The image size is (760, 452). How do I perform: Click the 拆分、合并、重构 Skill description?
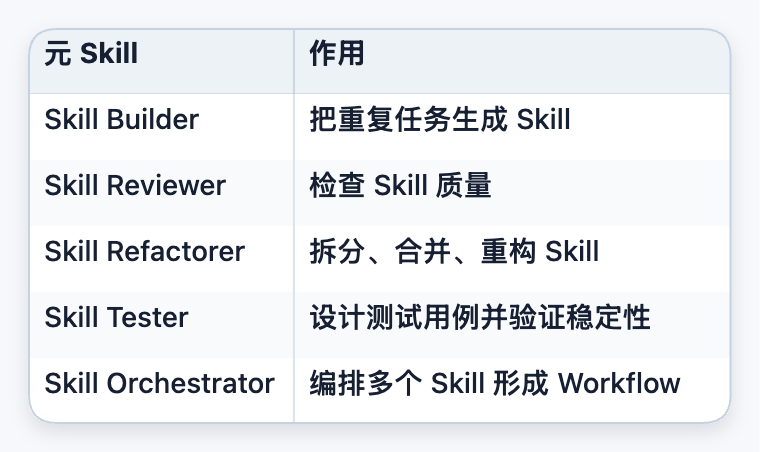[x=454, y=251]
